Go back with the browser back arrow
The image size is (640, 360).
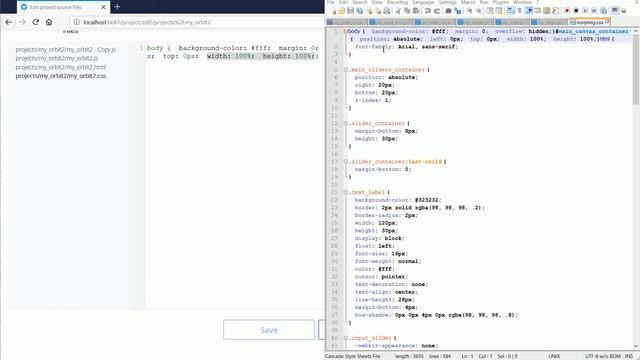coord(9,22)
